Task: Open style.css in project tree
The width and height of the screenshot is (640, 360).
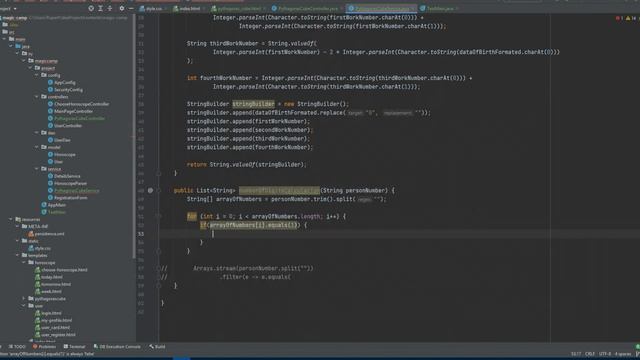Action: (40, 248)
